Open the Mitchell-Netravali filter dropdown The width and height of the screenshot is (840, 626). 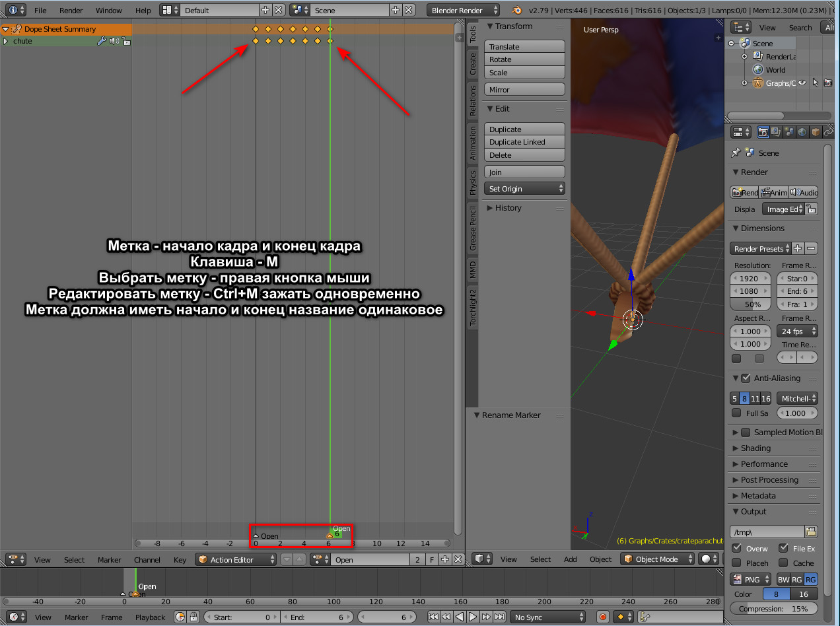point(797,398)
